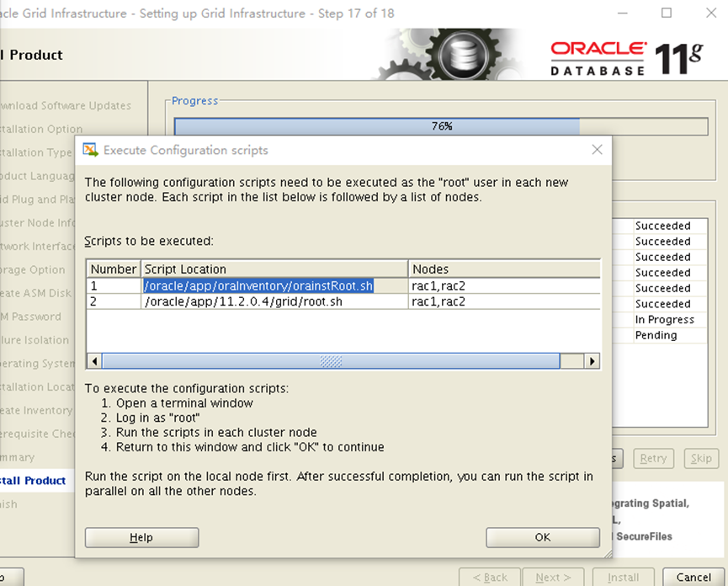Select the Finish step in sidebar
The height and width of the screenshot is (586, 728).
(x=8, y=503)
